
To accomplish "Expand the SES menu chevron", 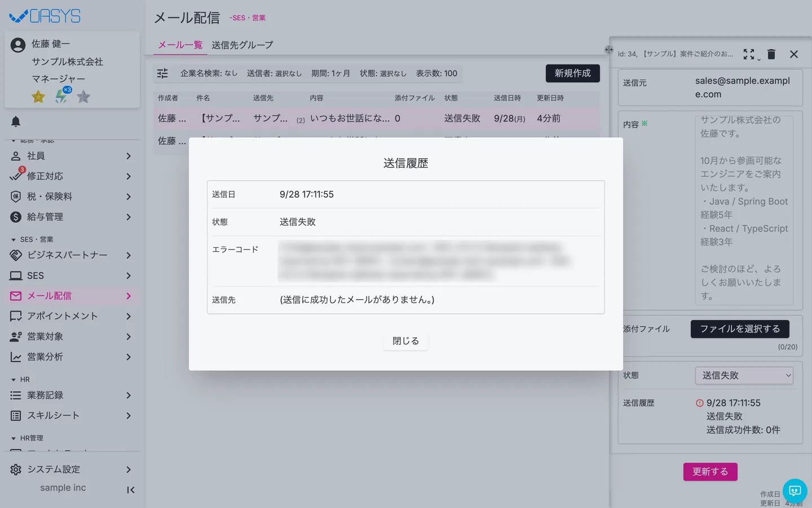I will click(x=129, y=275).
